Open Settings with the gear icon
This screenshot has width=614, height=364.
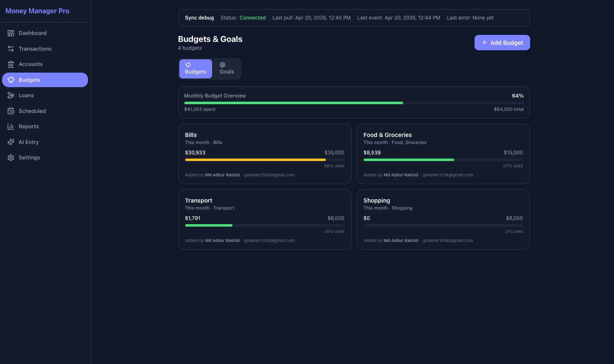11,158
